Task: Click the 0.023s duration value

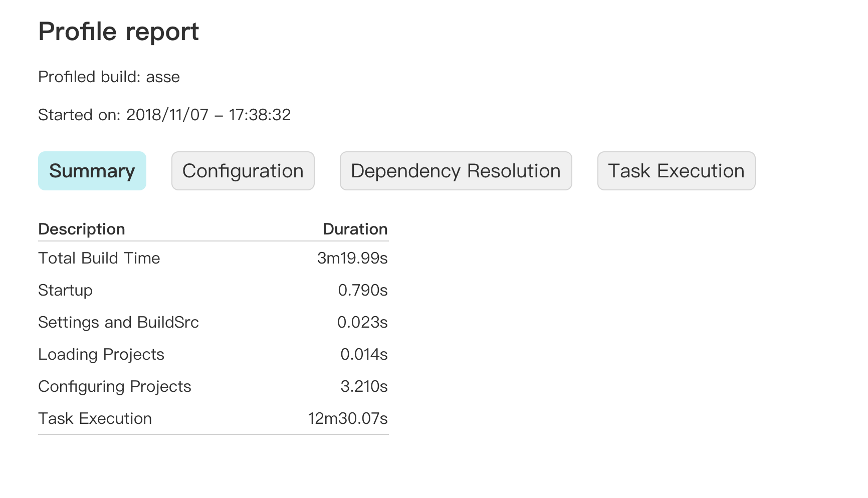Action: pyautogui.click(x=362, y=322)
